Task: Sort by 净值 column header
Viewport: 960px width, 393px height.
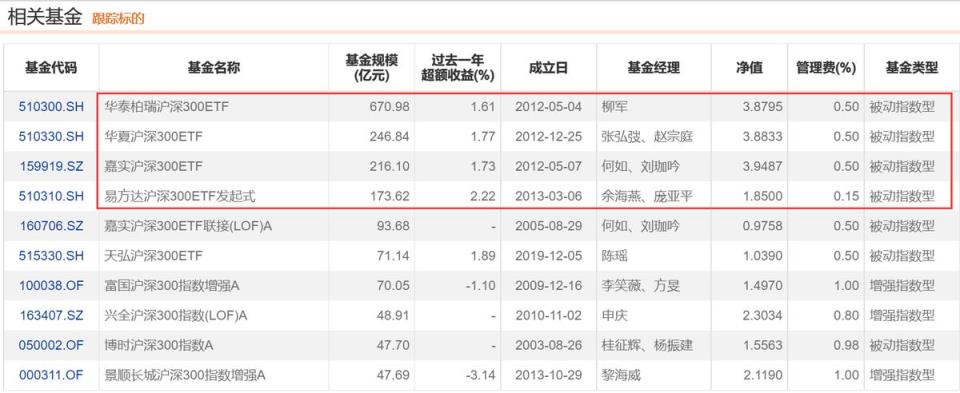Action: 749,68
